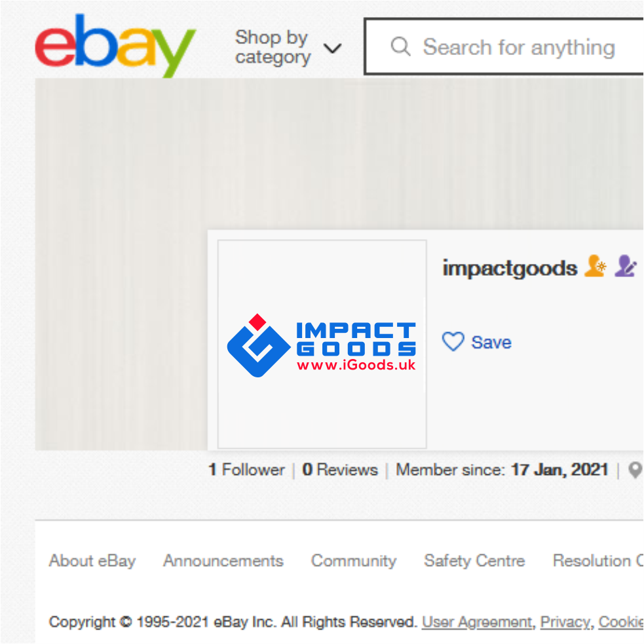This screenshot has height=644, width=644.
Task: Go to Announcements in the footer
Action: point(223,561)
